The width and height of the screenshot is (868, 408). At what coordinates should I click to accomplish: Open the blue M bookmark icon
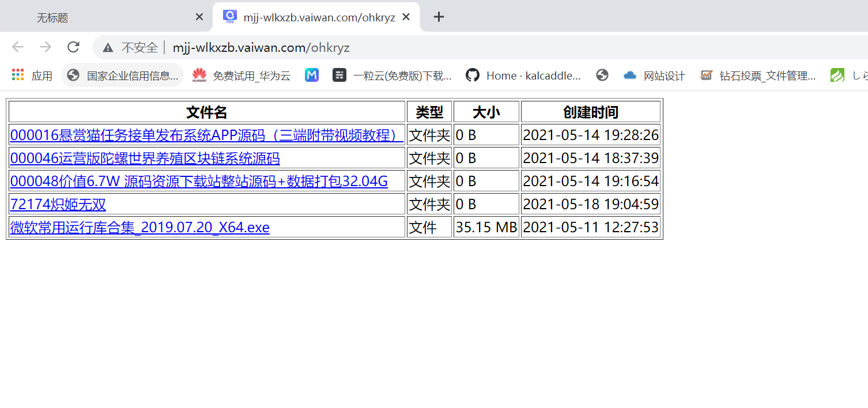[311, 75]
